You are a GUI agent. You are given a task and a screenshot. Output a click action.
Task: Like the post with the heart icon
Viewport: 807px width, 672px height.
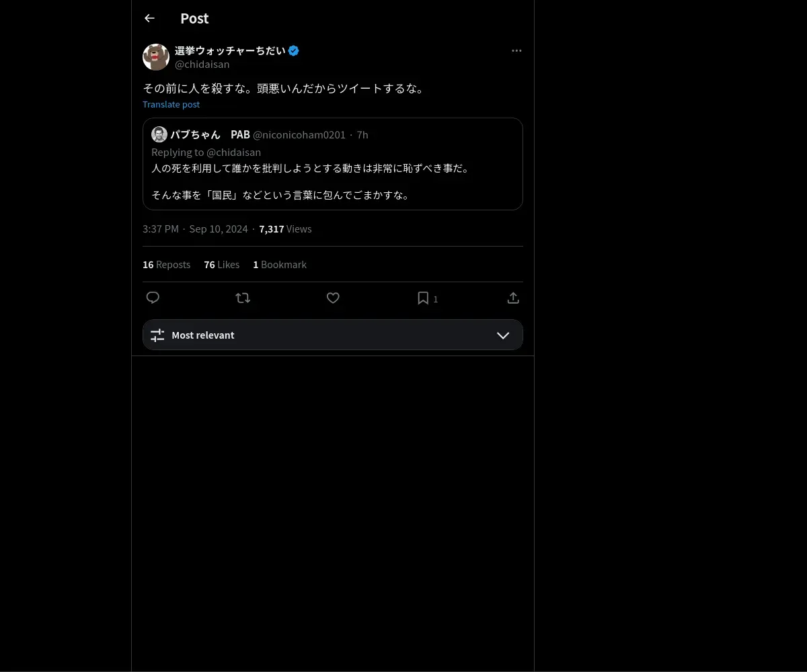(x=333, y=298)
